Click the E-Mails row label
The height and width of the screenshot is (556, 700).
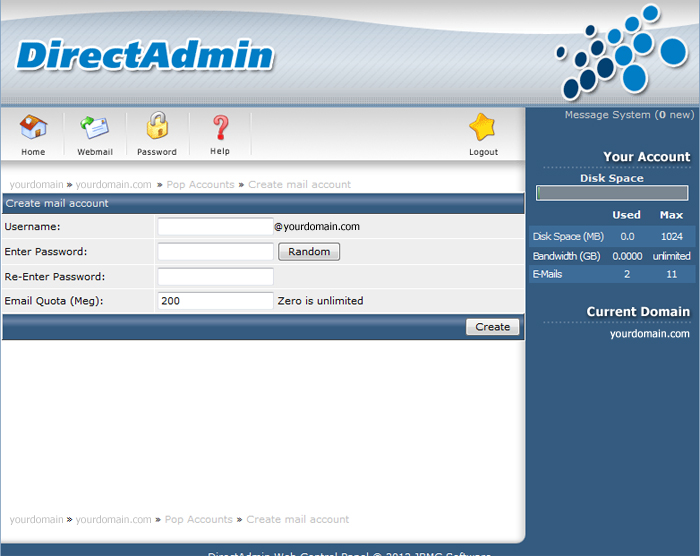[547, 274]
